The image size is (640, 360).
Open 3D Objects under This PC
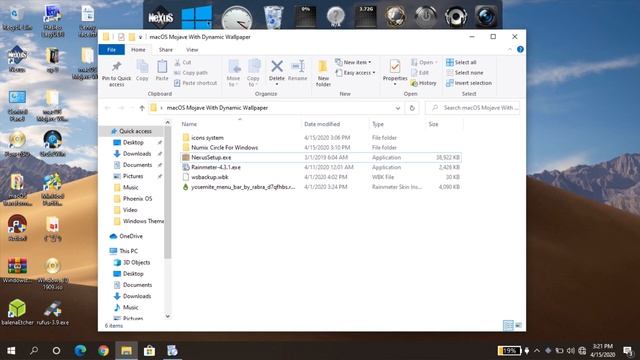click(x=136, y=262)
